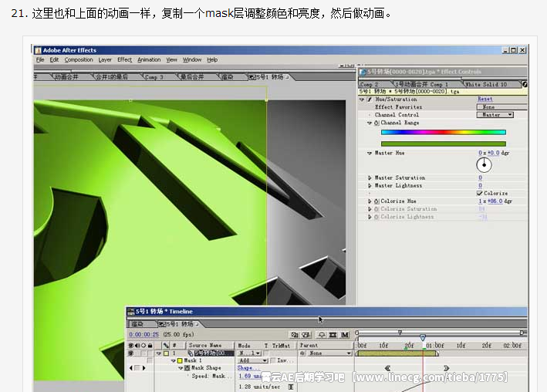Select the second Mask Shape keyframe on the timeline
547x392 pixels.
(x=446, y=368)
